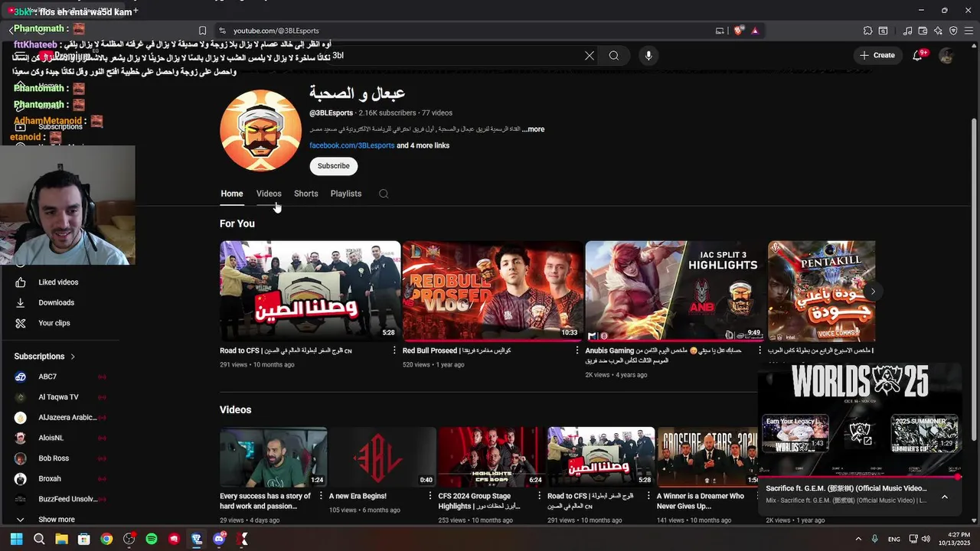Image resolution: width=980 pixels, height=551 pixels.
Task: Open 'Earn Your Legacy' suggested video card
Action: click(x=795, y=434)
